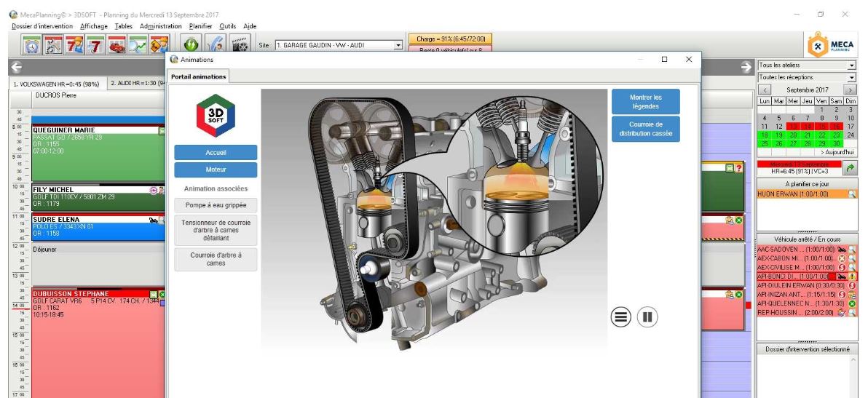This screenshot has height=398, width=868.
Task: Click magnifier icon next to HUON ERWAN
Action: coord(852,194)
